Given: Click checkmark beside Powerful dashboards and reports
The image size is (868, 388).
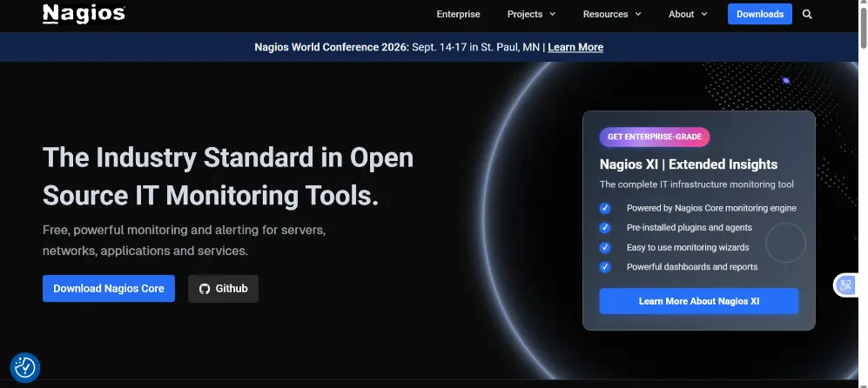Looking at the screenshot, I should 605,267.
